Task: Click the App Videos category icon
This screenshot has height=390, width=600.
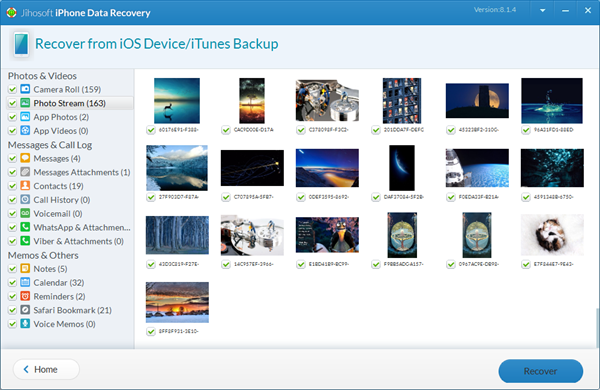Action: (x=25, y=130)
